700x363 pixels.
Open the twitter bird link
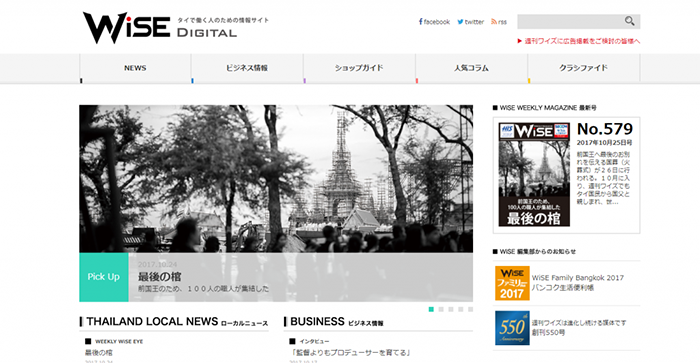click(460, 21)
